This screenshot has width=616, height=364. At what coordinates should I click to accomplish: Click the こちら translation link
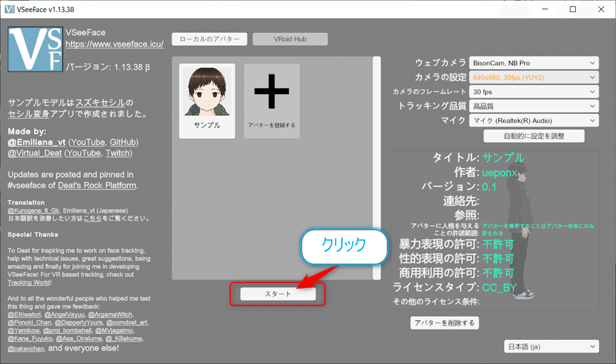tap(93, 218)
